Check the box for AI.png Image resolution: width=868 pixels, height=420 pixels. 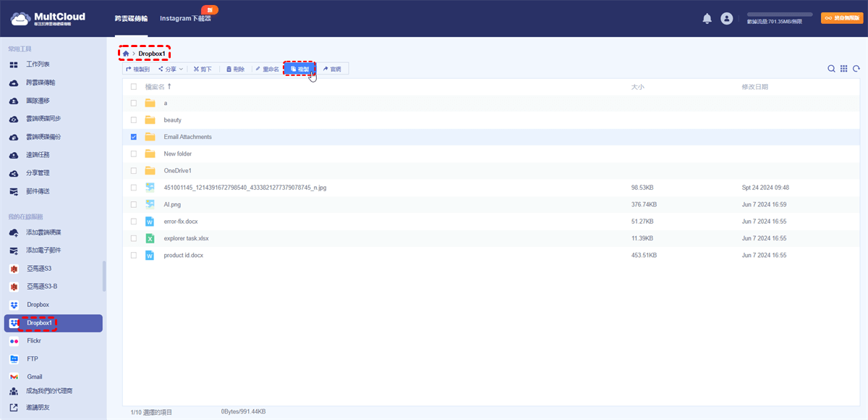click(x=133, y=204)
